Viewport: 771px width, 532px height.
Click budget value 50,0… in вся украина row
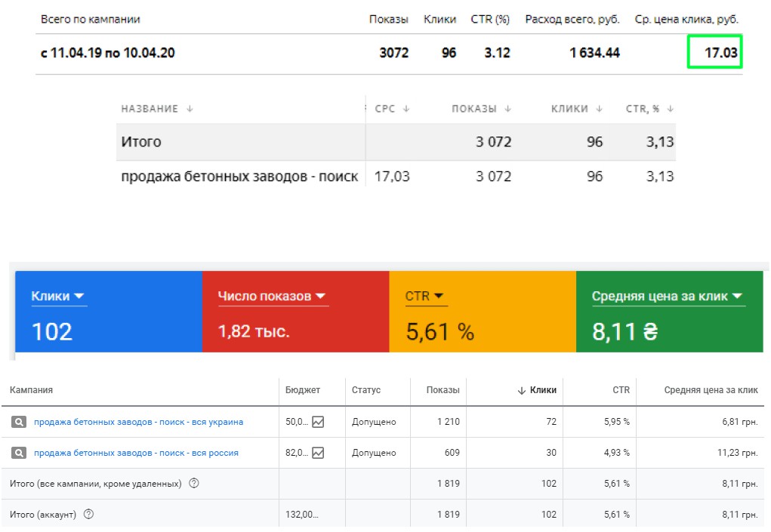(x=297, y=422)
